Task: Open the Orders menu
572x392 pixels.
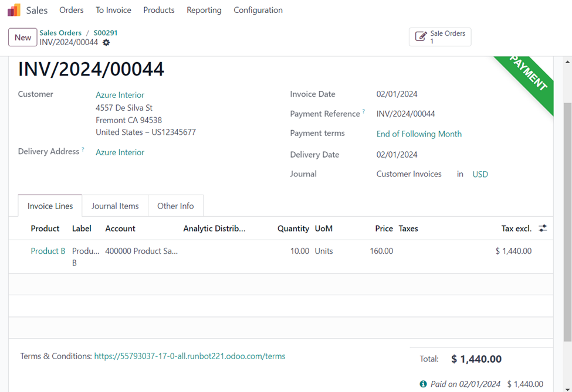Action: (x=72, y=10)
